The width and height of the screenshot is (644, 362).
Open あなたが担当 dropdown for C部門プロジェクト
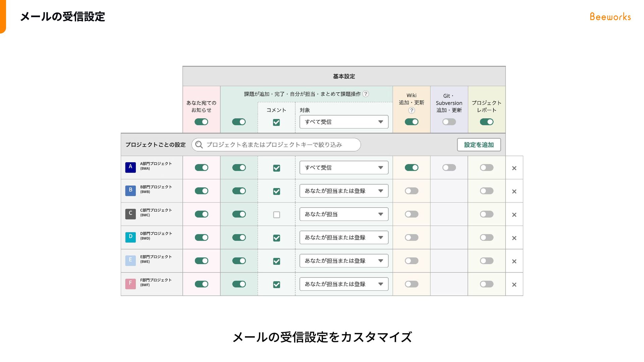(x=344, y=214)
